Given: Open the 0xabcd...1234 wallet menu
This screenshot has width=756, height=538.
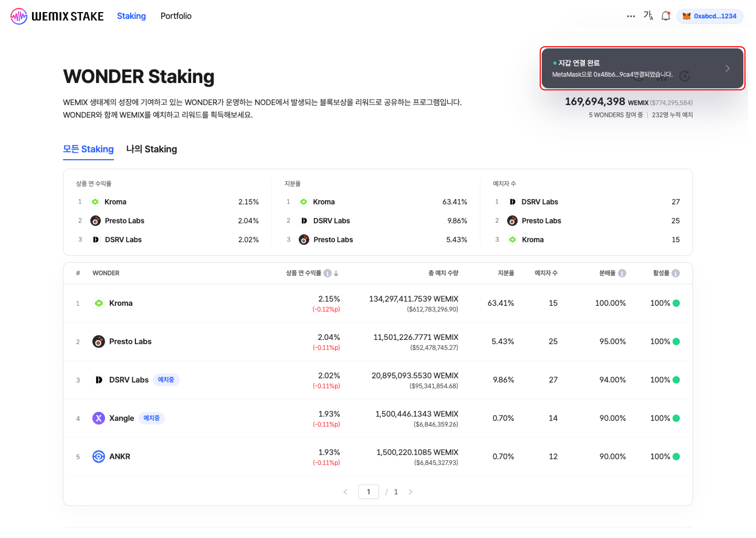Looking at the screenshot, I should 710,16.
